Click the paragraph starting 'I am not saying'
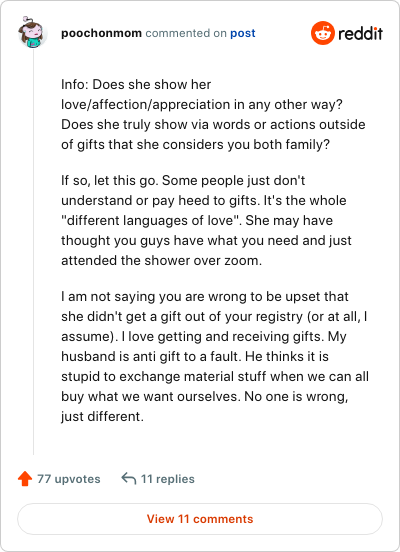The image size is (400, 552). (215, 356)
